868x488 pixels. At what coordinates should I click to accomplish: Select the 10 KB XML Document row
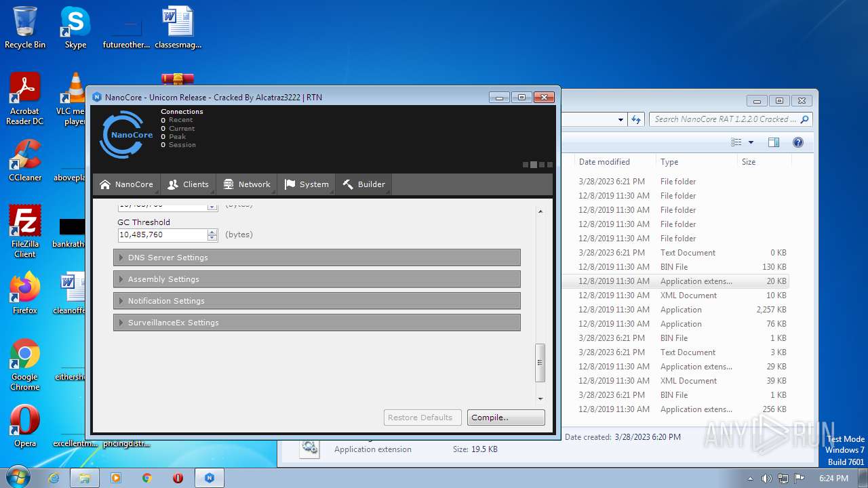[675, 296]
